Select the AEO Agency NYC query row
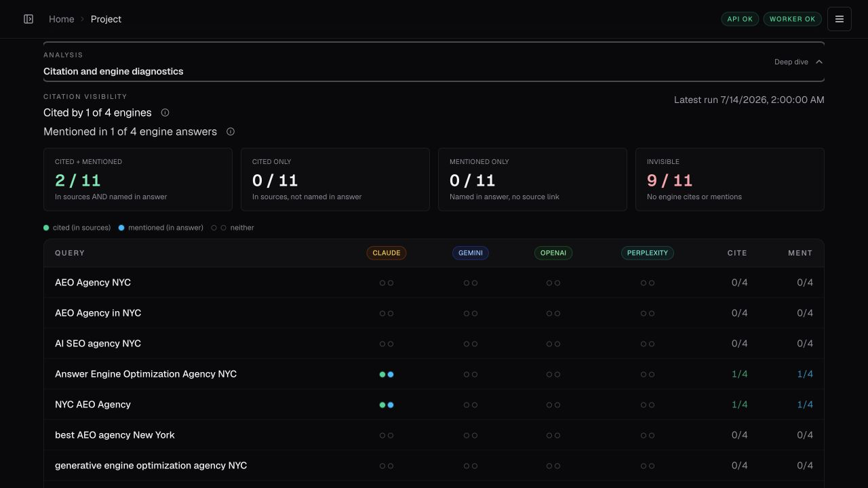Viewport: 868px width, 488px height. 434,283
